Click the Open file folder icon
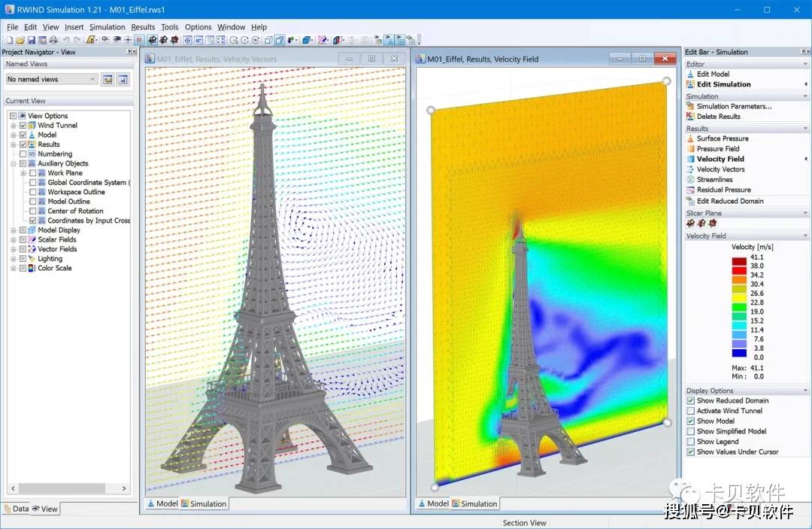Viewport: 812px width, 529px height. (x=20, y=40)
